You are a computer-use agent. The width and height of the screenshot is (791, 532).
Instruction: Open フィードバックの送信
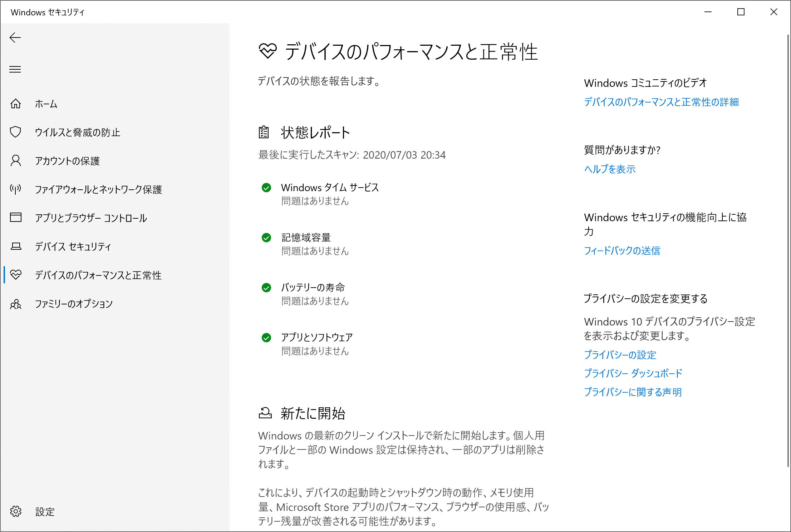pos(622,251)
